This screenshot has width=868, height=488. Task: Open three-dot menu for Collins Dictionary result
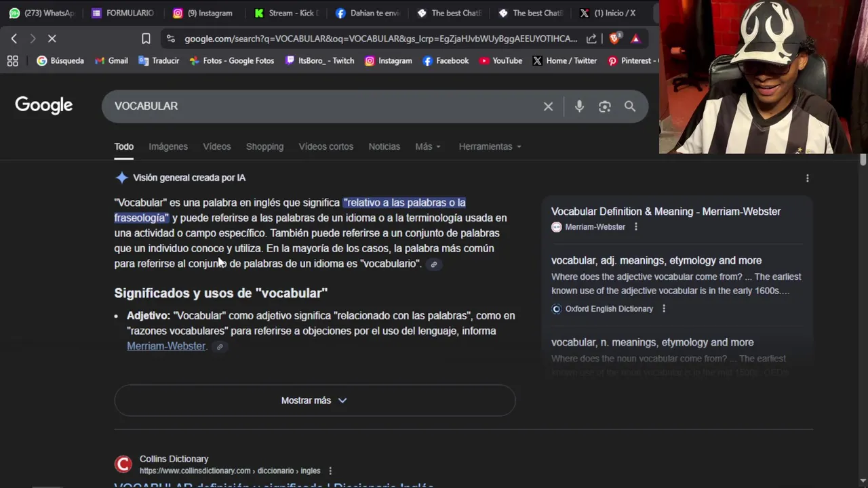click(x=330, y=471)
